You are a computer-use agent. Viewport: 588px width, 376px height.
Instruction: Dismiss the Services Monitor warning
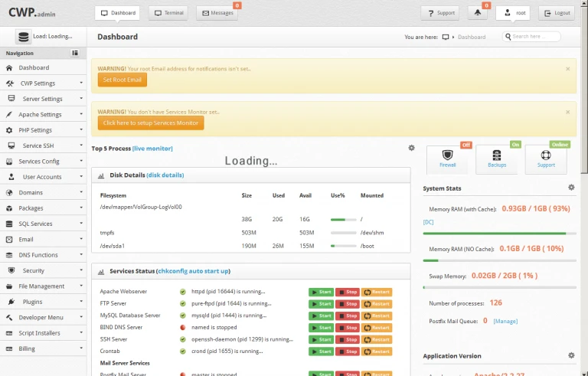pos(568,113)
